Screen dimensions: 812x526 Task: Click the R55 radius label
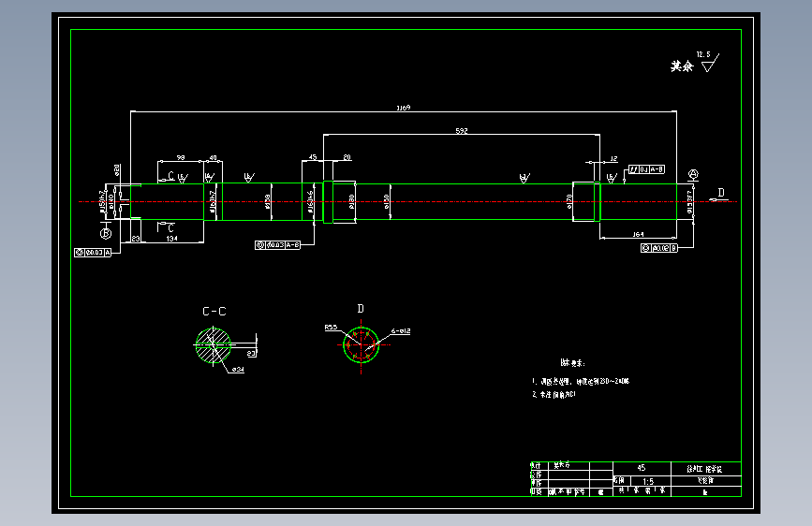[331, 328]
